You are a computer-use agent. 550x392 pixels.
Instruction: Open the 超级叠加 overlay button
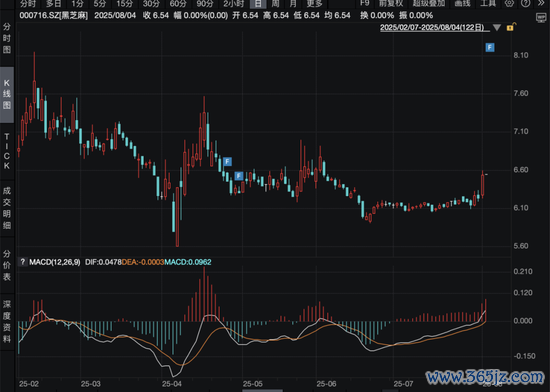429,4
